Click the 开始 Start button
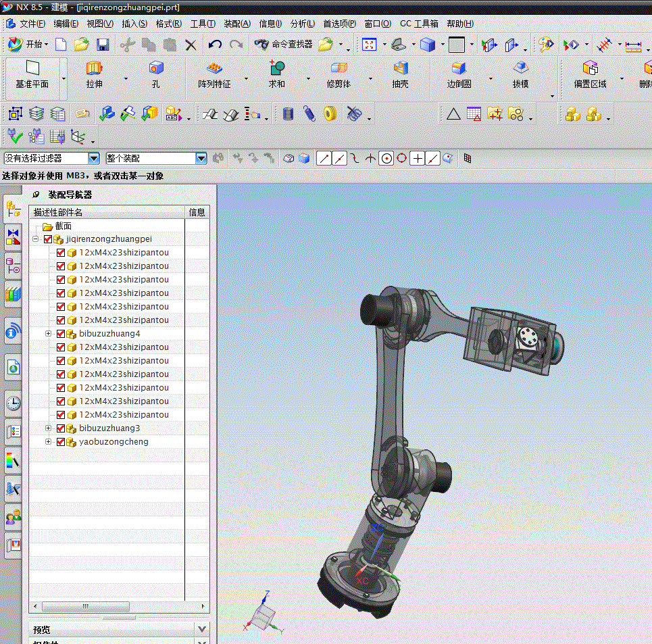 coord(28,44)
